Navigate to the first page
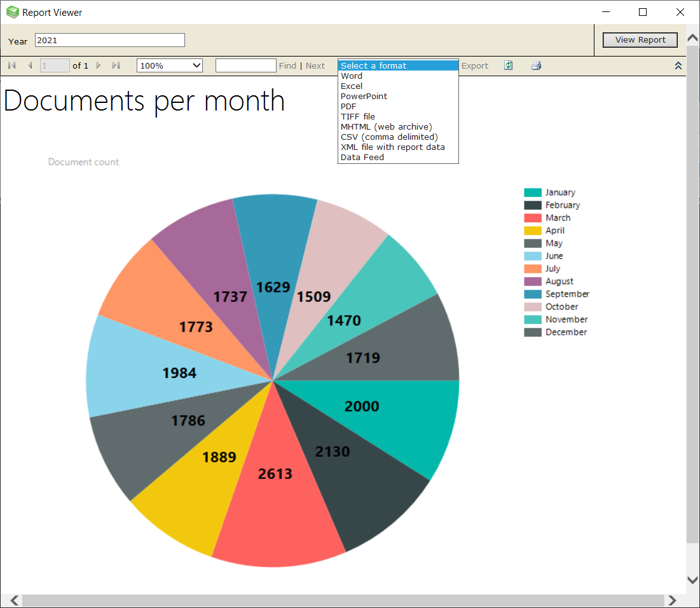The width and height of the screenshot is (700, 608). (x=11, y=65)
